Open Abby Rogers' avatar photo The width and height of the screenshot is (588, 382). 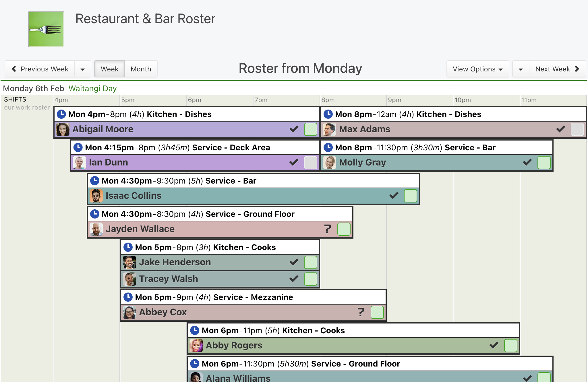click(196, 346)
